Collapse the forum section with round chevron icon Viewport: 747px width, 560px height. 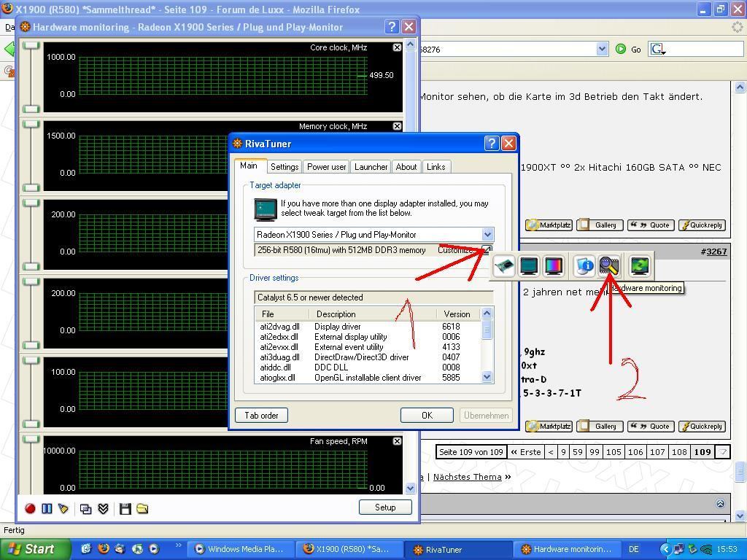pyautogui.click(x=720, y=503)
